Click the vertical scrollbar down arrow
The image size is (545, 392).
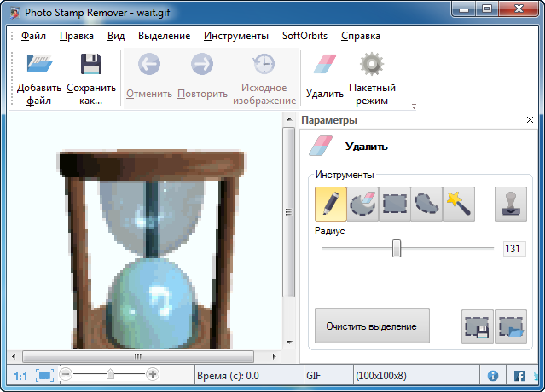pos(289,343)
